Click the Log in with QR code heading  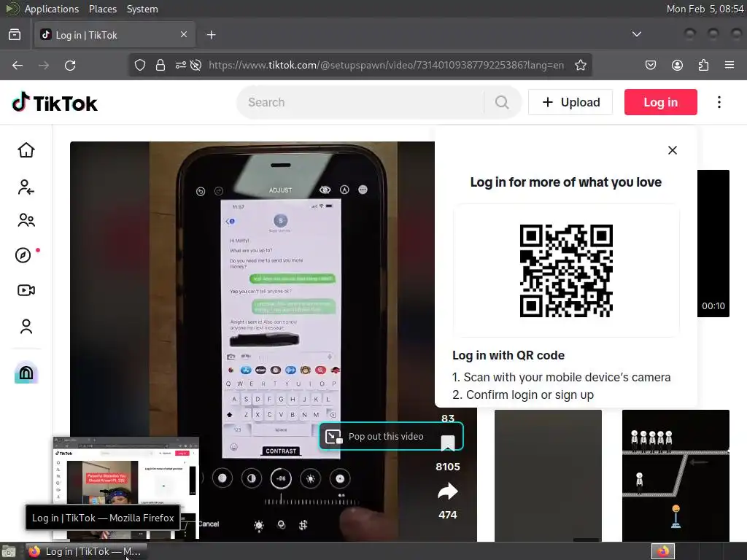tap(508, 355)
